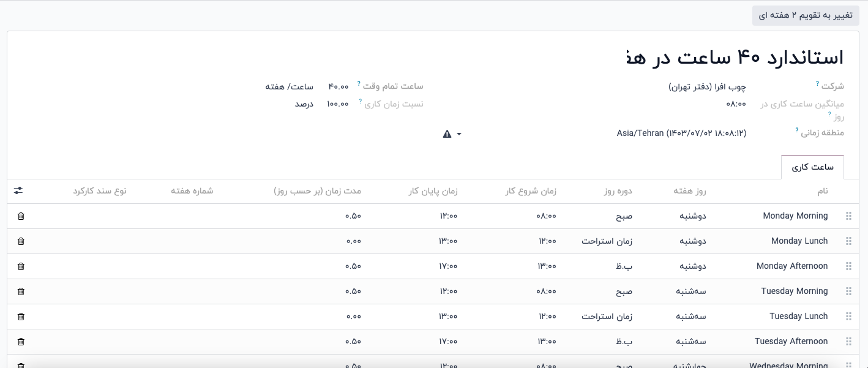Viewport: 868px width, 368px height.
Task: Delete the Monday Morning row
Action: (x=21, y=216)
